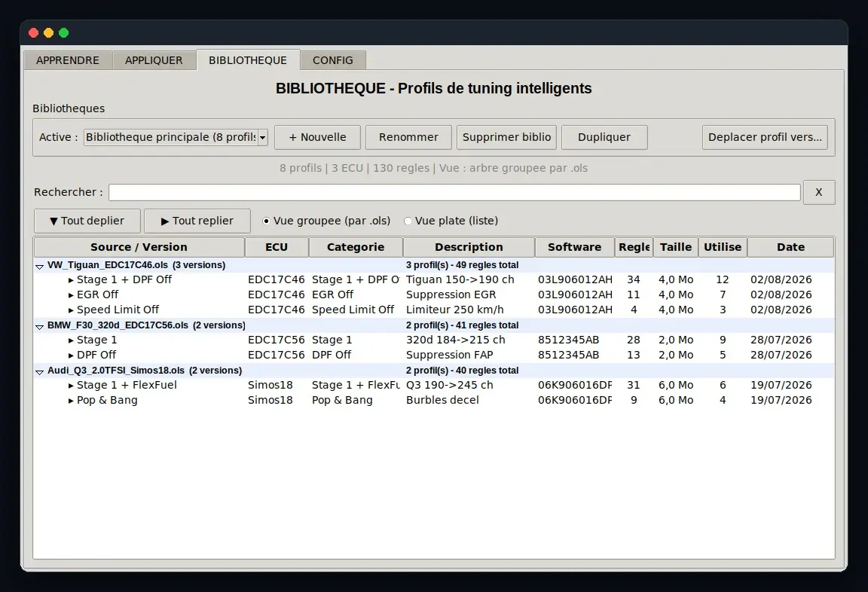Sort by the Utilise column header
This screenshot has width=868, height=592.
(723, 247)
